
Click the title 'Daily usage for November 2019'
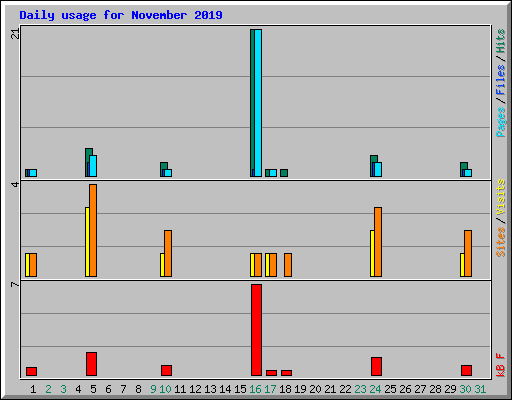point(121,15)
